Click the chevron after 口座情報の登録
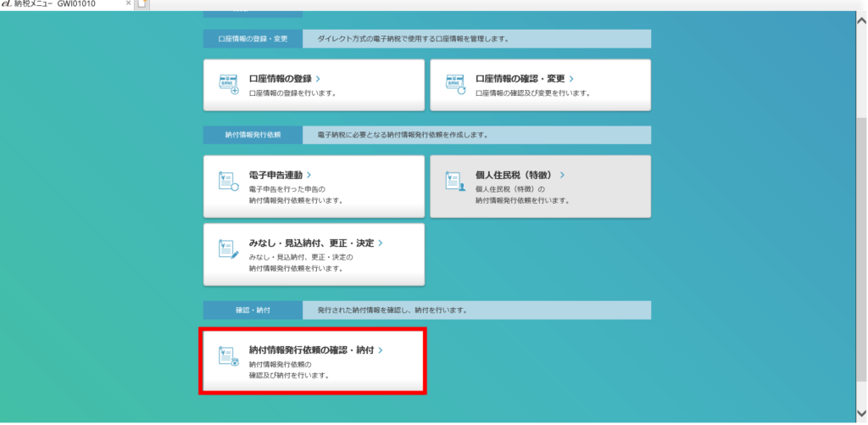 tap(318, 79)
